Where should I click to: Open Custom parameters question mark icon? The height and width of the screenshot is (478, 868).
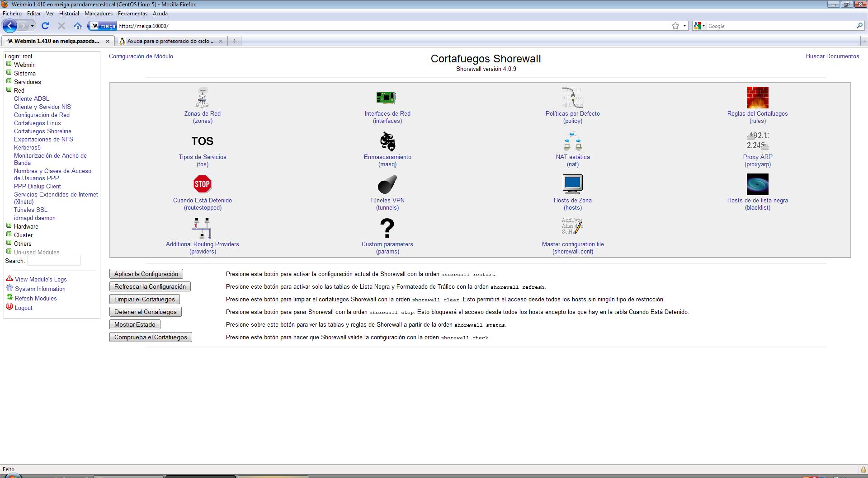[387, 228]
